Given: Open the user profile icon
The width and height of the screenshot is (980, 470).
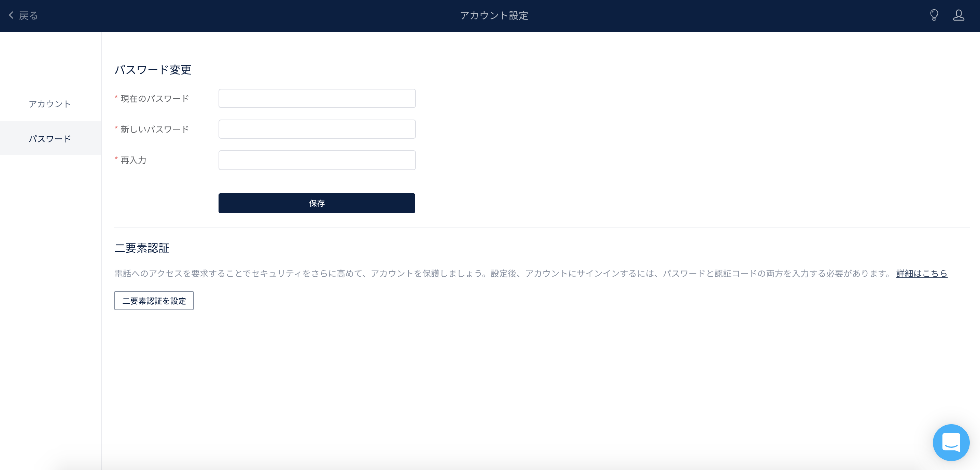Looking at the screenshot, I should pos(959,15).
